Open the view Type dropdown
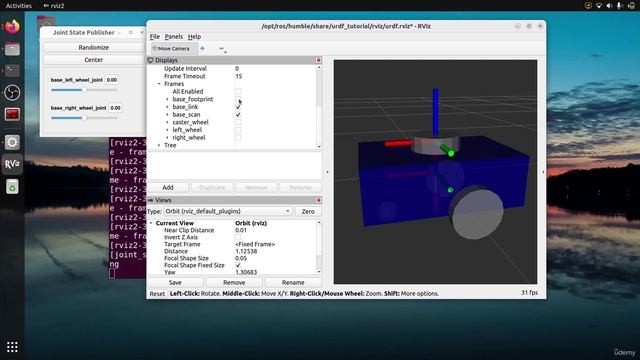The height and width of the screenshot is (360, 640). [x=228, y=211]
